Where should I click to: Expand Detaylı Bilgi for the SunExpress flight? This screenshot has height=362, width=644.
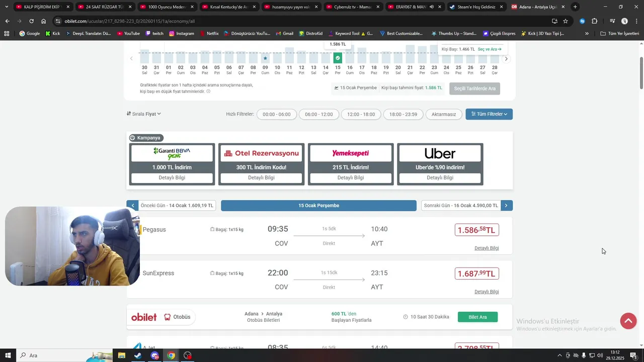pyautogui.click(x=487, y=292)
